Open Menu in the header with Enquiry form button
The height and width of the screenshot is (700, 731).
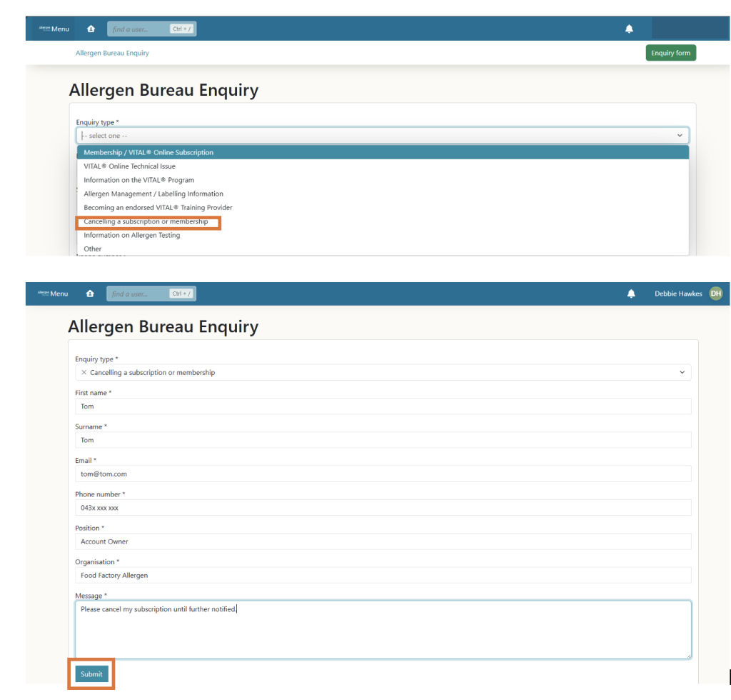[54, 29]
